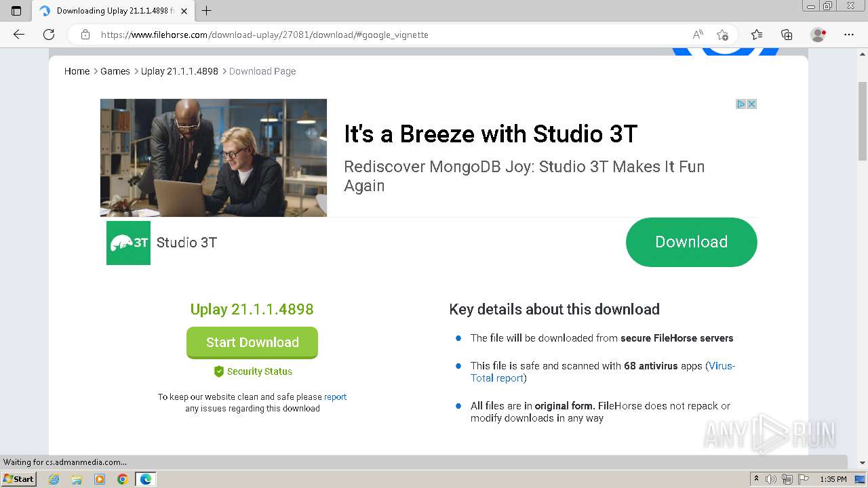Click the Security Status shield icon
Screen dimensions: 868x488
click(x=219, y=371)
